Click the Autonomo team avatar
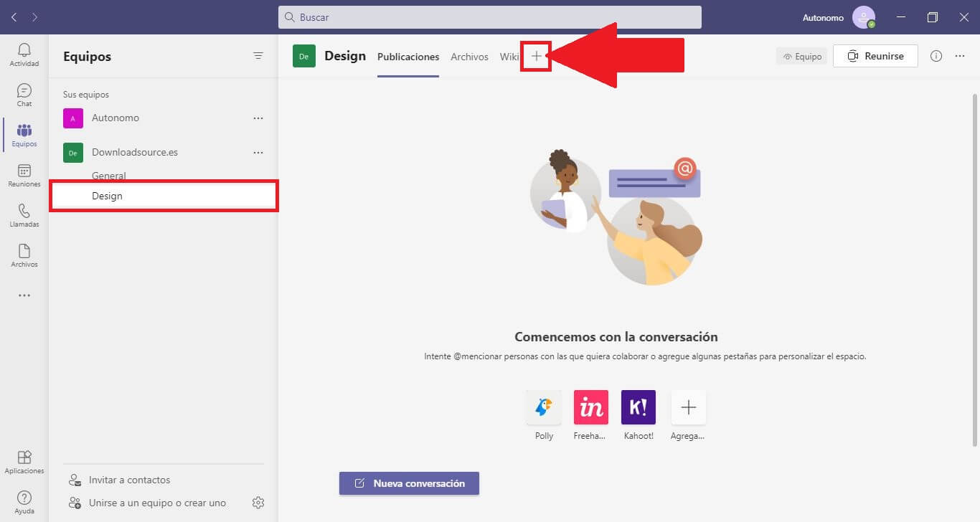The height and width of the screenshot is (522, 980). tap(73, 118)
